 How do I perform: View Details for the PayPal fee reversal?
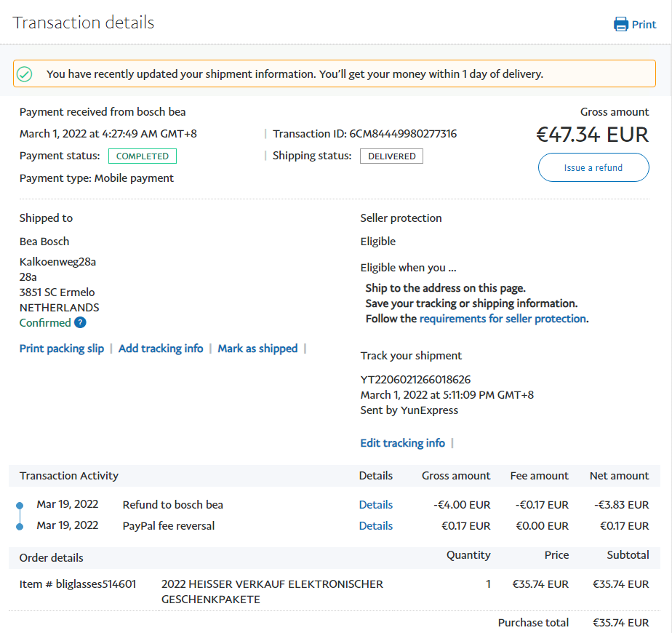coord(375,526)
